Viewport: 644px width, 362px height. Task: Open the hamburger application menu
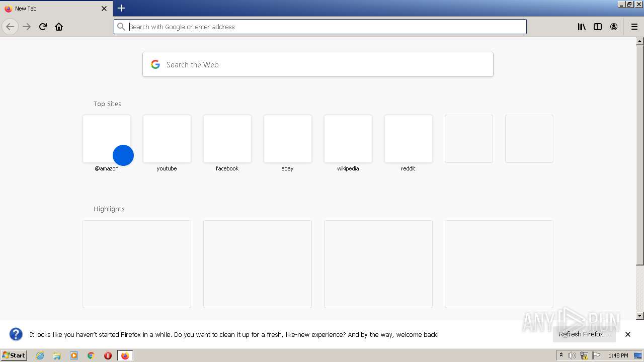(x=634, y=27)
